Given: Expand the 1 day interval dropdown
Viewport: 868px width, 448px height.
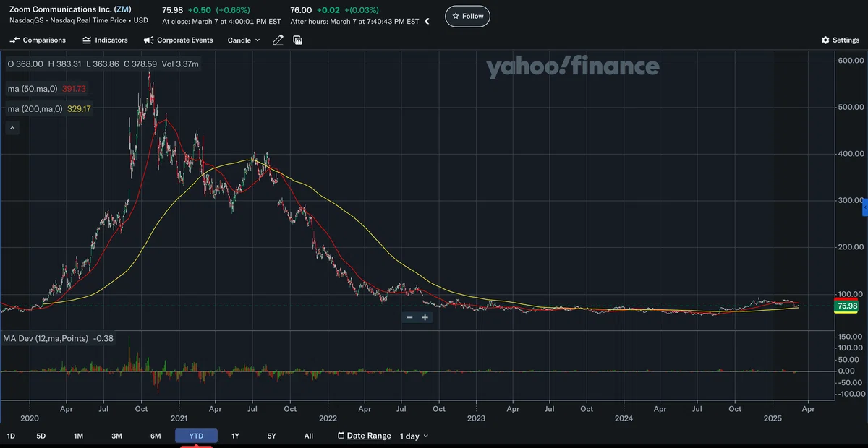Looking at the screenshot, I should pos(414,436).
